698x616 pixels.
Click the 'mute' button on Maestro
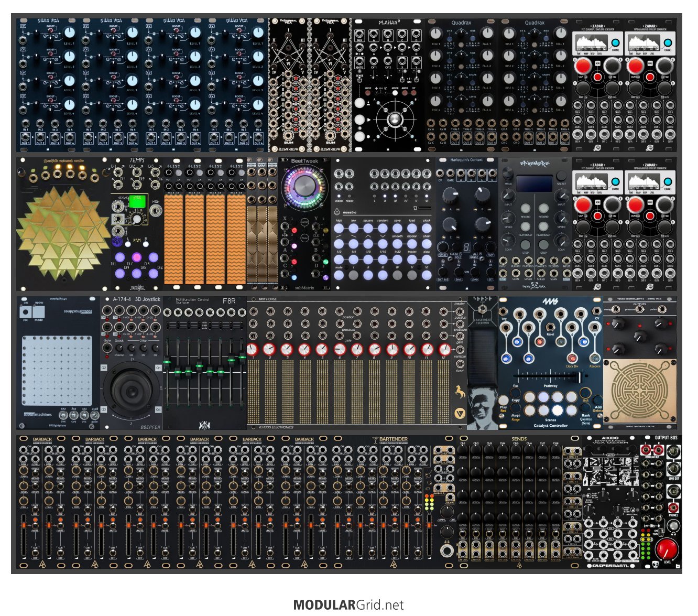click(x=339, y=274)
